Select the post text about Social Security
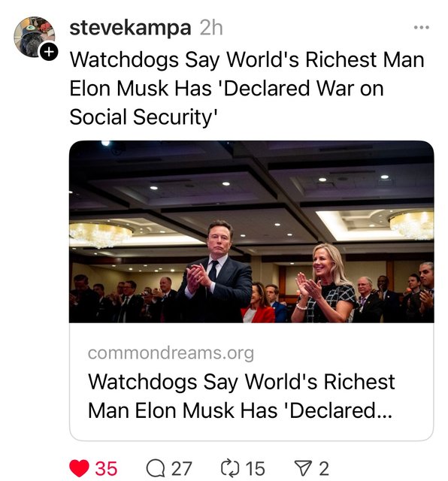Screen dimensions: 448x481 coord(247,89)
